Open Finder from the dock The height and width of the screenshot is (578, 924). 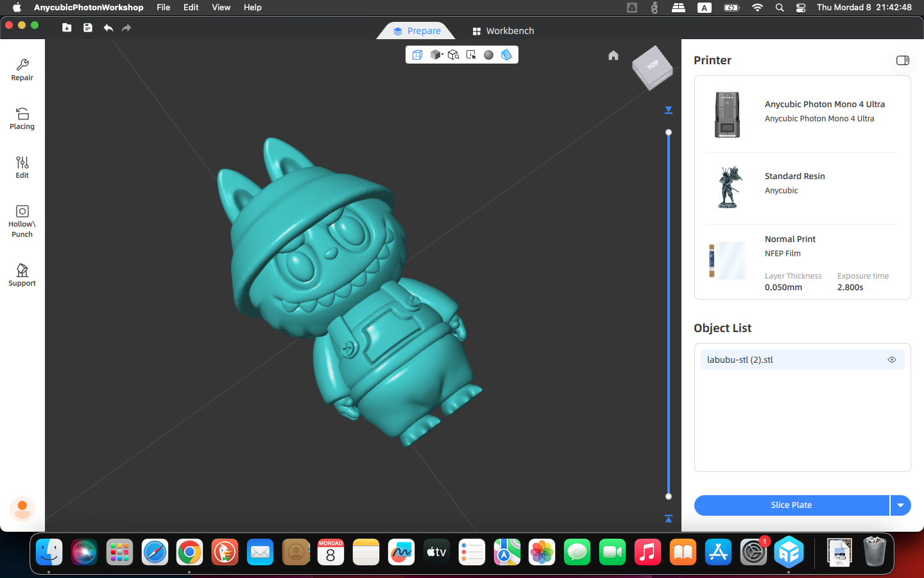[x=49, y=552]
